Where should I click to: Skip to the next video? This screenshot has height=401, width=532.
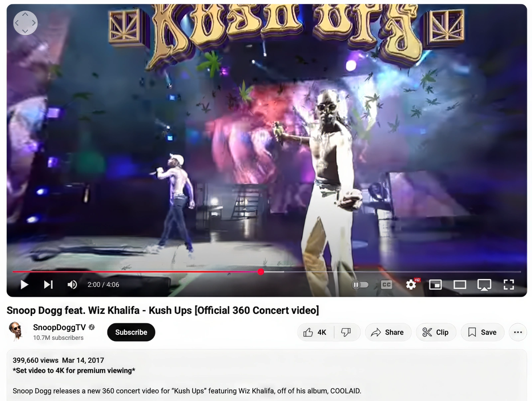click(49, 285)
